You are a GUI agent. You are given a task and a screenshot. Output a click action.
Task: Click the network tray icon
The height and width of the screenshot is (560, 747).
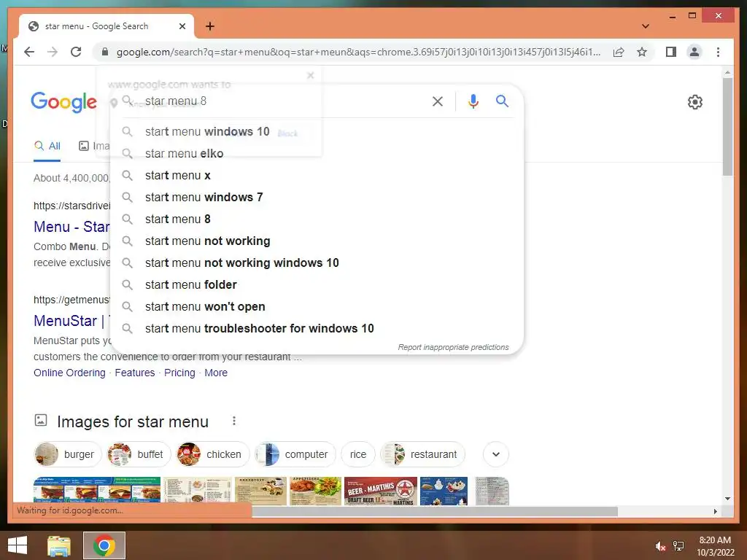678,545
